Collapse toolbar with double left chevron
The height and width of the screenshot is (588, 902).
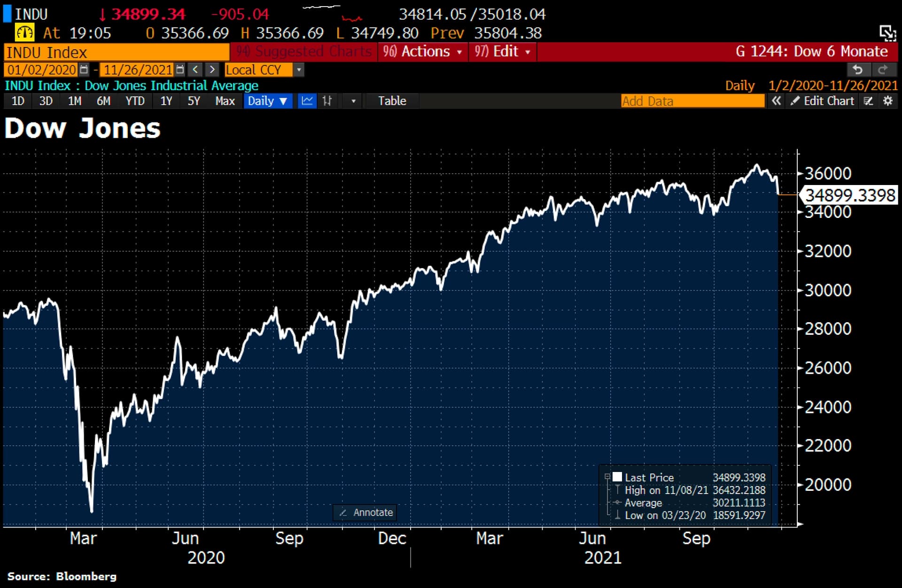click(776, 101)
